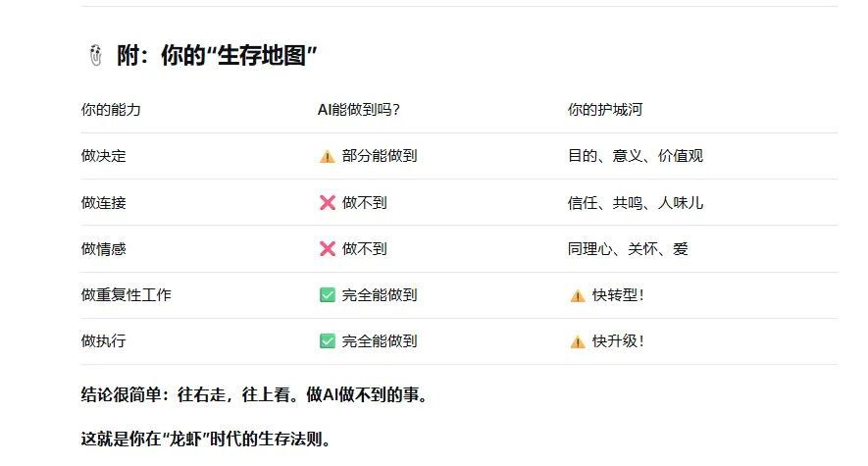Click the paperclip icon beside the heading
868x466 pixels.
pos(94,57)
